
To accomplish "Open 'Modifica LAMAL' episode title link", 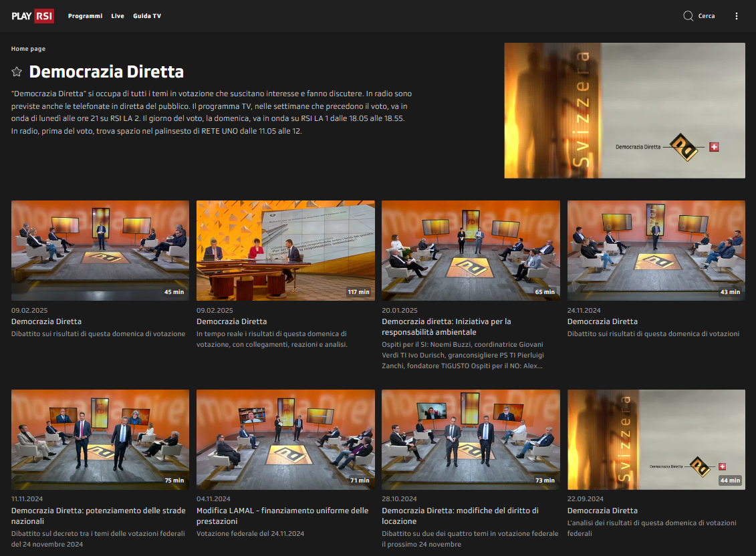I will pyautogui.click(x=282, y=516).
